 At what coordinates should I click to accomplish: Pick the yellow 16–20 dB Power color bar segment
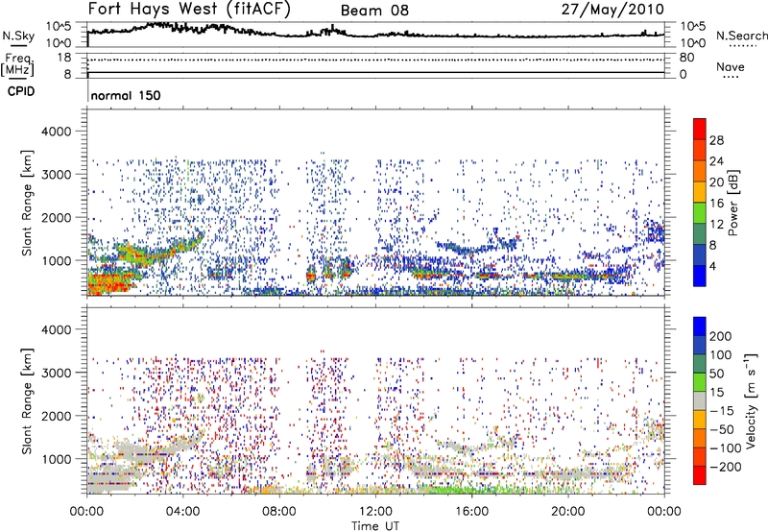pos(700,192)
